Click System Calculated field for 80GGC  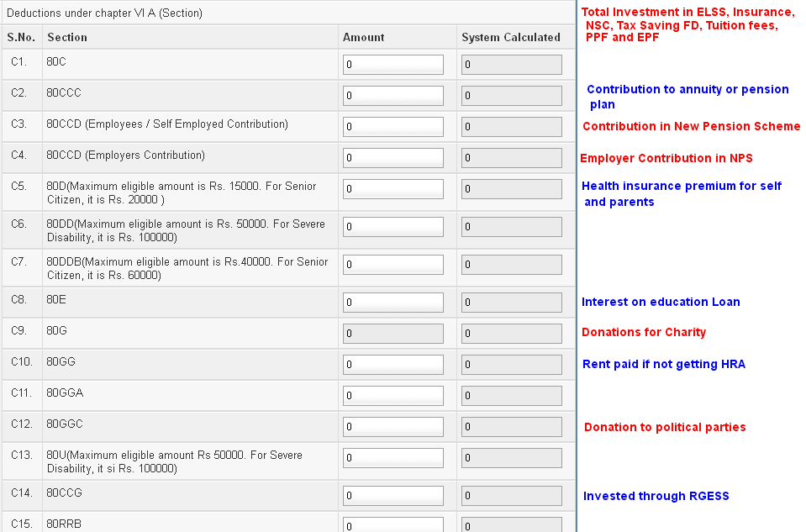pyautogui.click(x=512, y=427)
